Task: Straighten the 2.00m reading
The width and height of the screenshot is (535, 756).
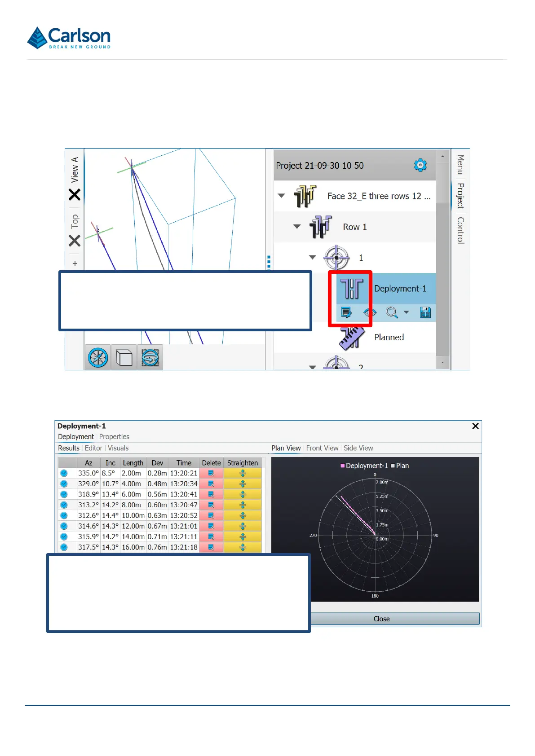Action: coord(243,473)
